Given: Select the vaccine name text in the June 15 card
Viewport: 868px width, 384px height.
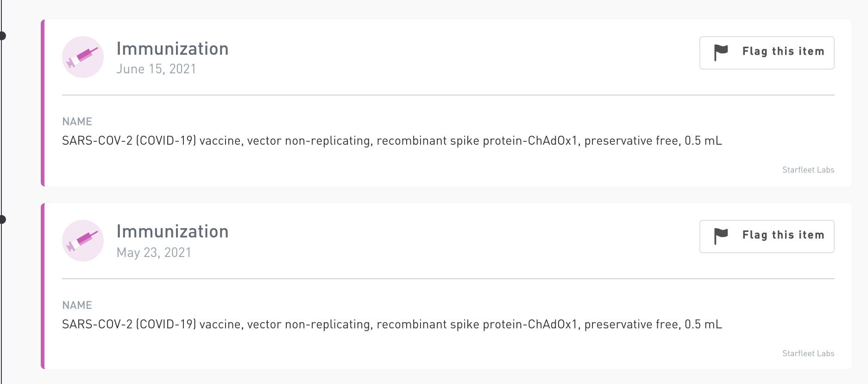Looking at the screenshot, I should [392, 141].
